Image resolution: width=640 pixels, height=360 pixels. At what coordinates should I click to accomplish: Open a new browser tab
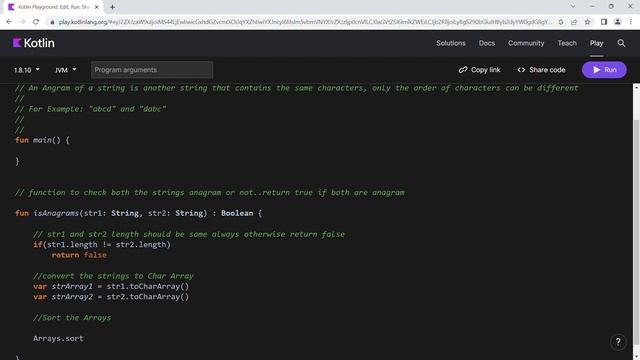point(112,7)
